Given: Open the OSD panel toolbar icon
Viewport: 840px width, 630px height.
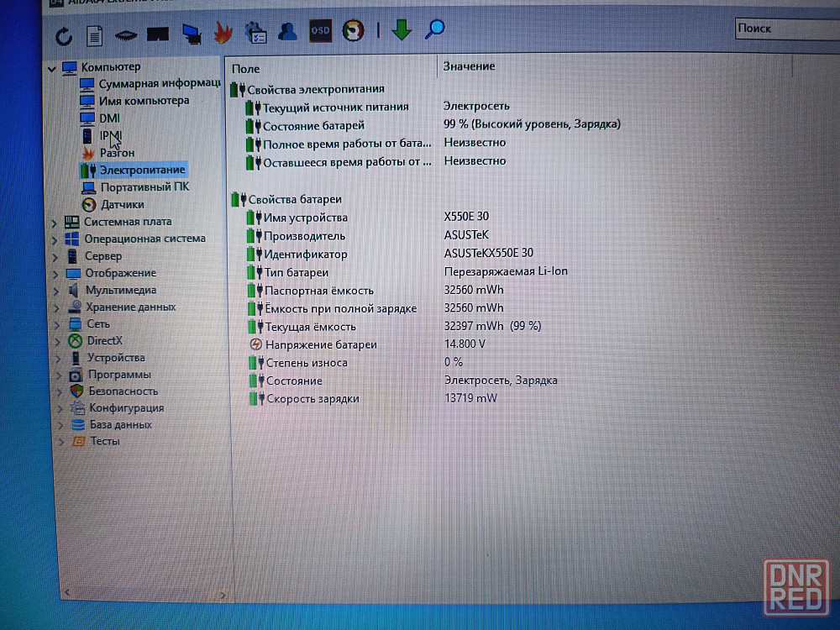Looking at the screenshot, I should click(320, 30).
